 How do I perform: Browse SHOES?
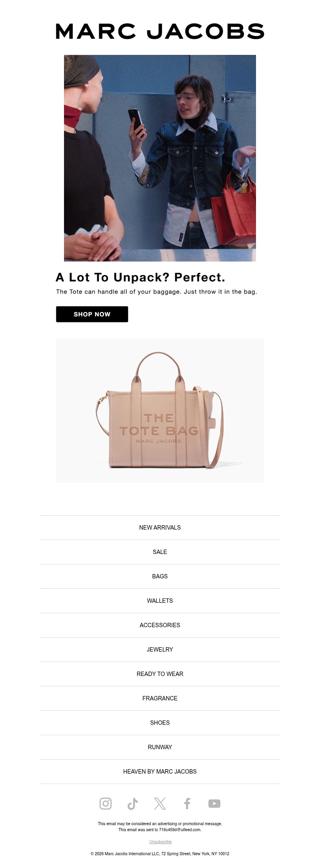(160, 723)
